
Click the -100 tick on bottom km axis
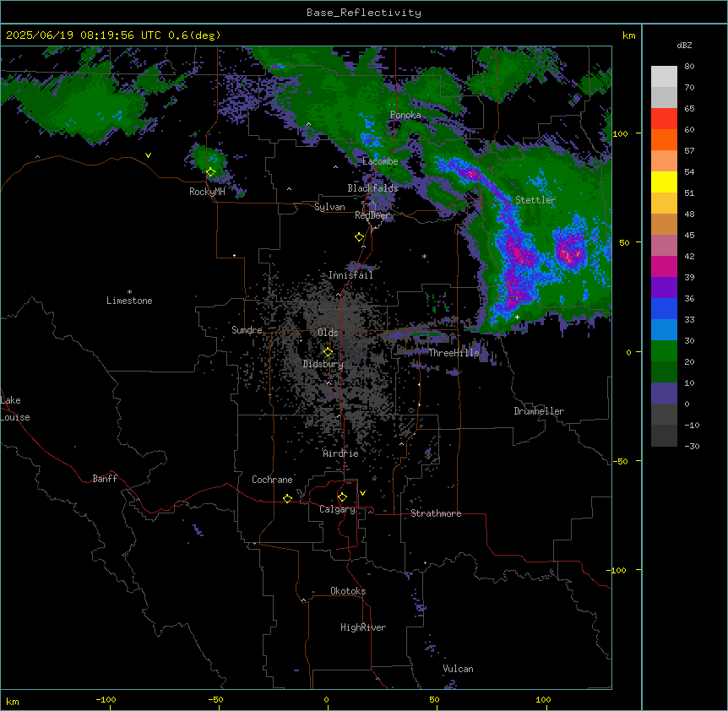click(106, 699)
